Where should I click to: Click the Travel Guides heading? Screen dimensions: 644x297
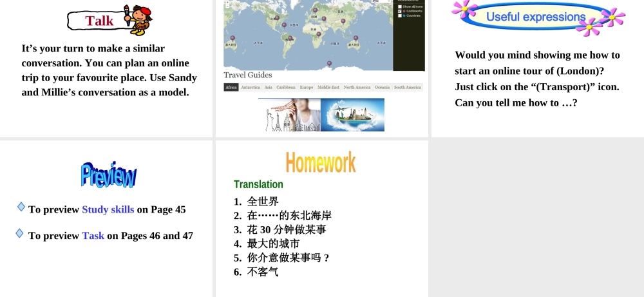(x=248, y=75)
